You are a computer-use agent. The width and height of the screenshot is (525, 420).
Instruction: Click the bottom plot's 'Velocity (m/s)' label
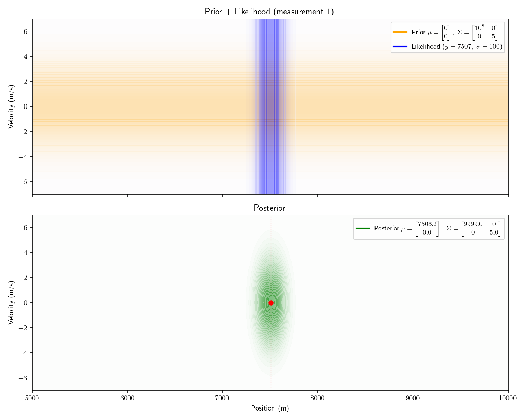[12, 302]
